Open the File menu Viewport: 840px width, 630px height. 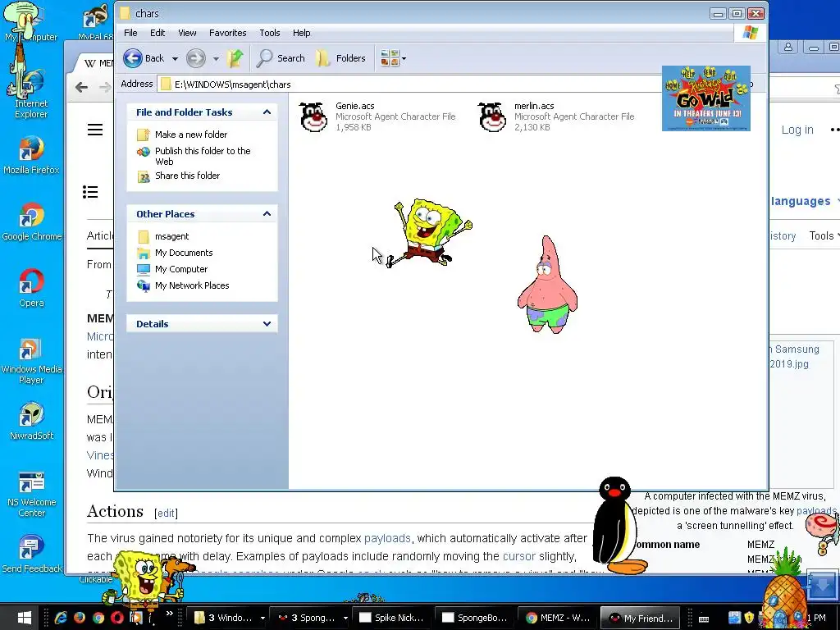[130, 33]
